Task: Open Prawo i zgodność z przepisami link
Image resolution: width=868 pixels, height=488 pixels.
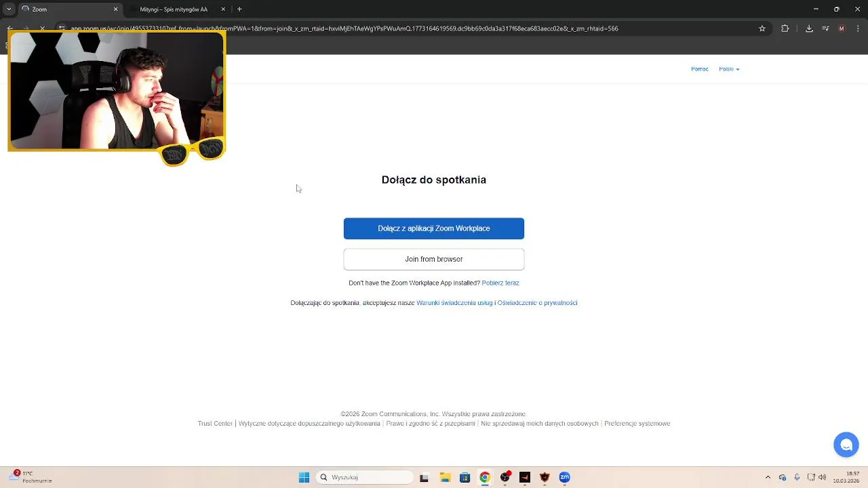Action: tap(431, 424)
